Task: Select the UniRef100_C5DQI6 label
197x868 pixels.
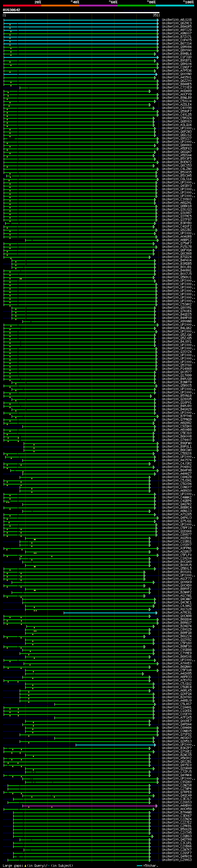Action: 176,454
